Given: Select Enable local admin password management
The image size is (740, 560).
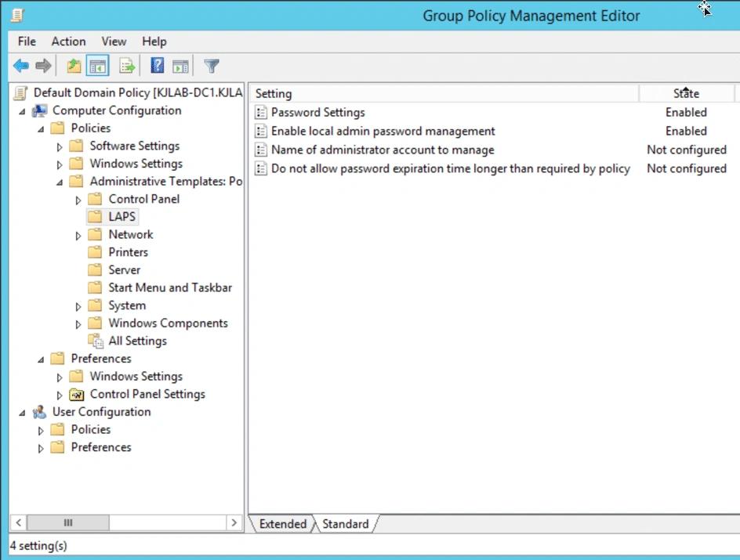Looking at the screenshot, I should (x=494, y=131).
